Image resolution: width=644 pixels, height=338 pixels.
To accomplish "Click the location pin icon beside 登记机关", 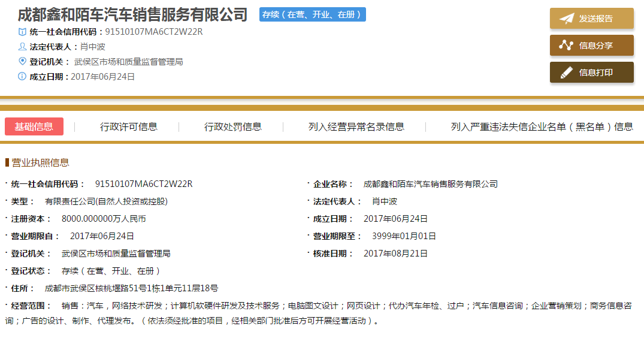I will 23,61.
